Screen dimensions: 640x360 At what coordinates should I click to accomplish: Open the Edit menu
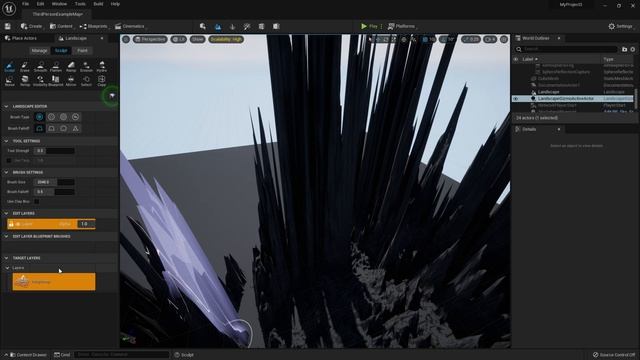click(x=40, y=4)
